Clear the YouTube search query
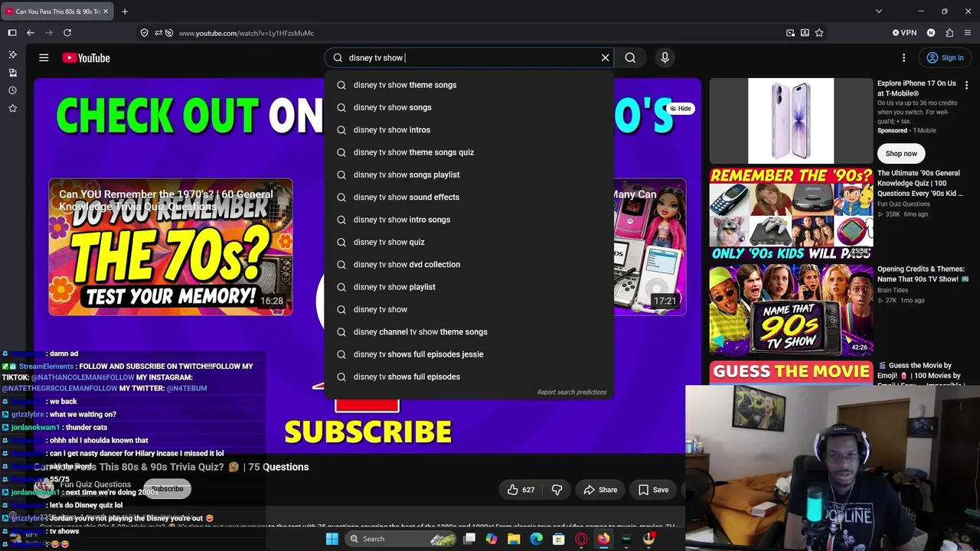 [x=605, y=57]
